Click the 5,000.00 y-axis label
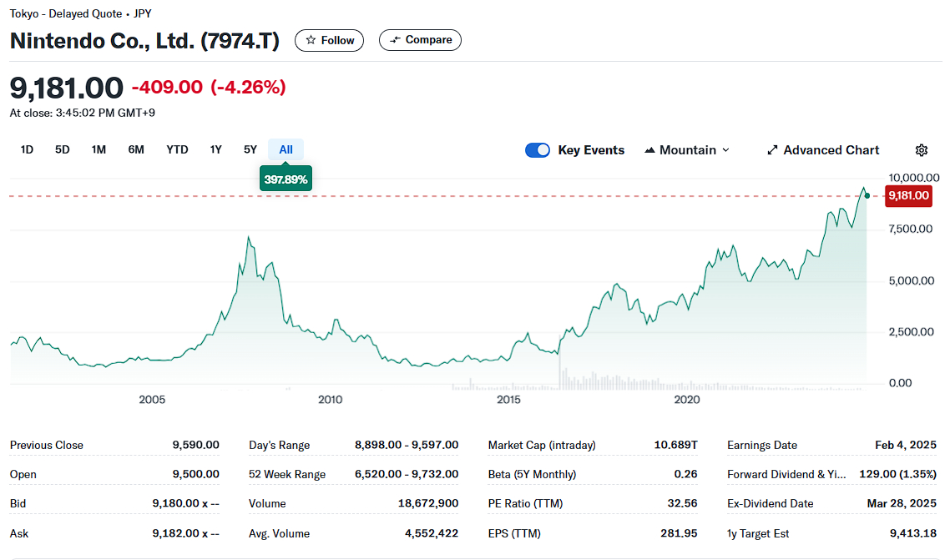Image resolution: width=945 pixels, height=560 pixels. [911, 281]
